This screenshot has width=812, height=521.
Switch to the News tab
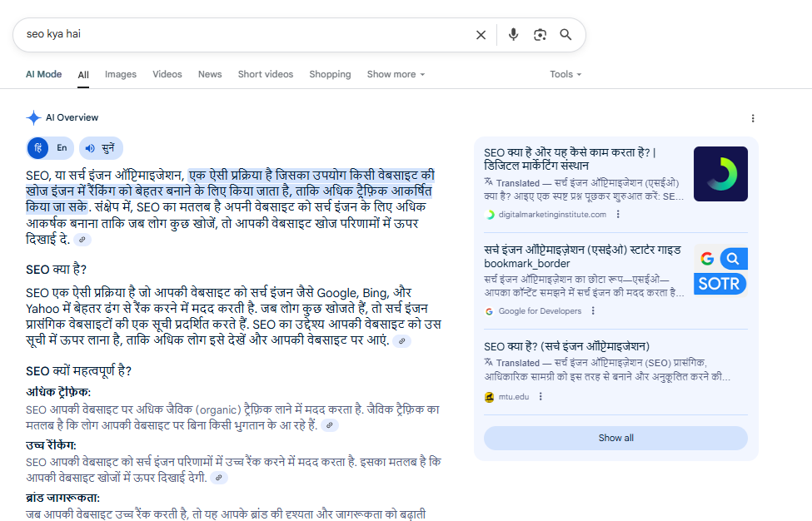[x=210, y=74]
